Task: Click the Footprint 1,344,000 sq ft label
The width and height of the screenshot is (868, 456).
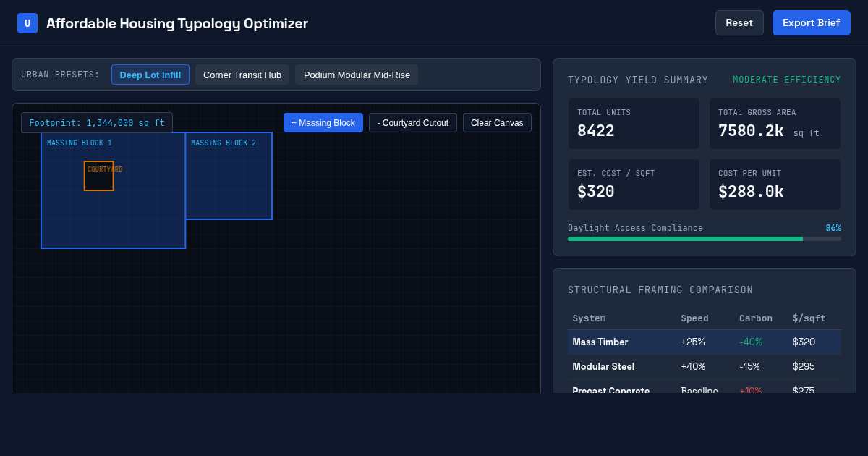Action: [97, 123]
